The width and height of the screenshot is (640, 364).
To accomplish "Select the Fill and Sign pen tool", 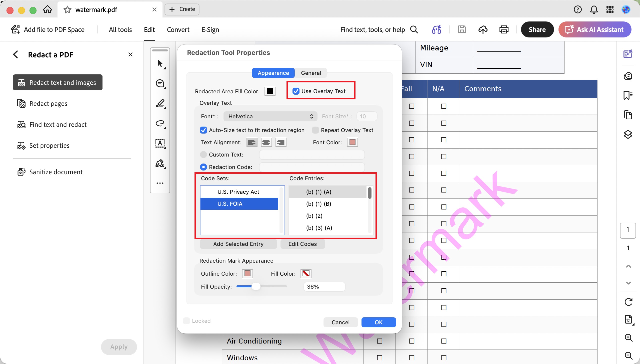I will tap(160, 164).
